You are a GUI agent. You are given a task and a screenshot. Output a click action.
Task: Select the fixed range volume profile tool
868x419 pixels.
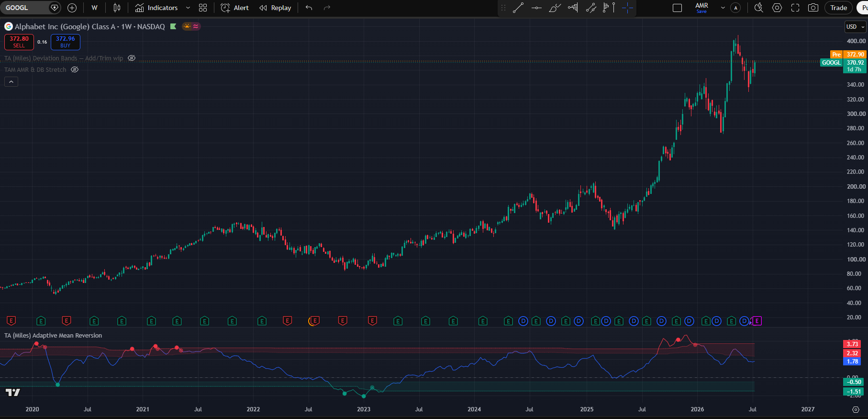click(x=573, y=8)
